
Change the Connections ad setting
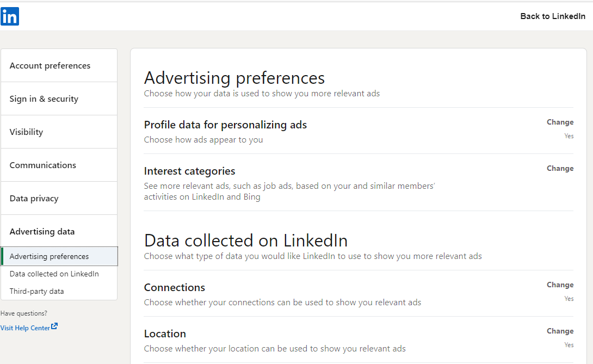click(x=560, y=285)
